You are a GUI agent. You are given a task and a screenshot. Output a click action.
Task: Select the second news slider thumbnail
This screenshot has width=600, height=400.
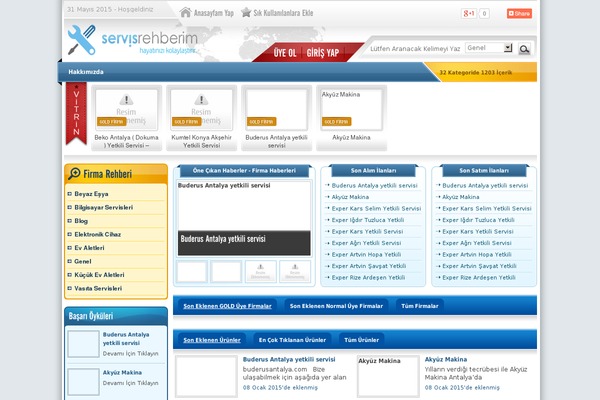(226, 271)
